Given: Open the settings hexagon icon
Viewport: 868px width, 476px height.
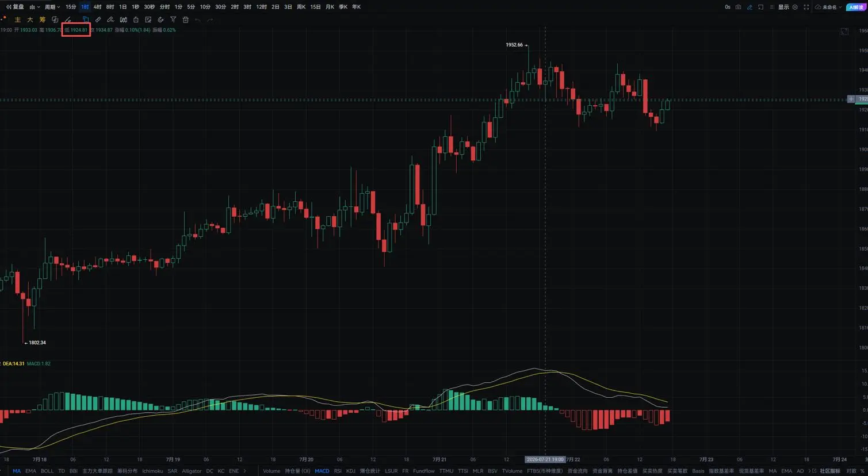Looking at the screenshot, I should click(795, 7).
